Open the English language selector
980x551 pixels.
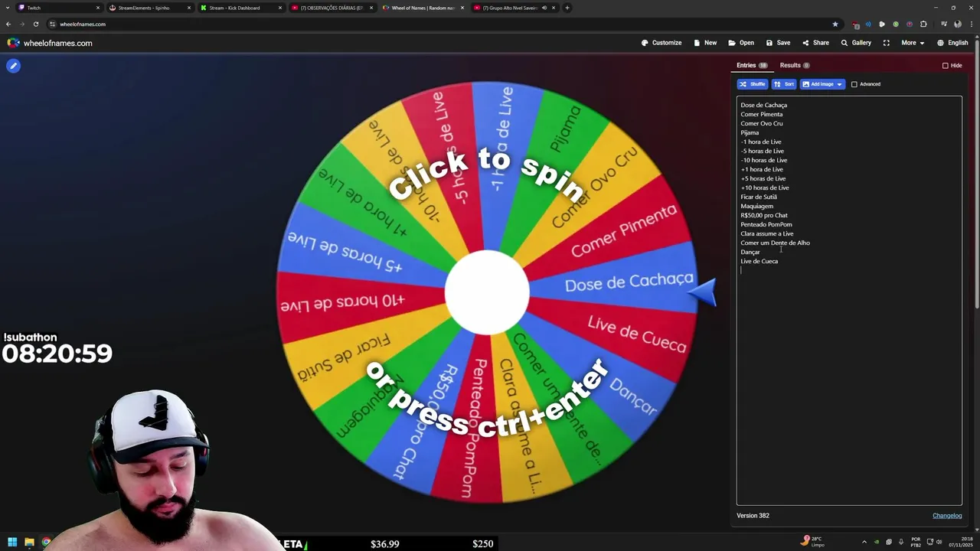click(952, 43)
